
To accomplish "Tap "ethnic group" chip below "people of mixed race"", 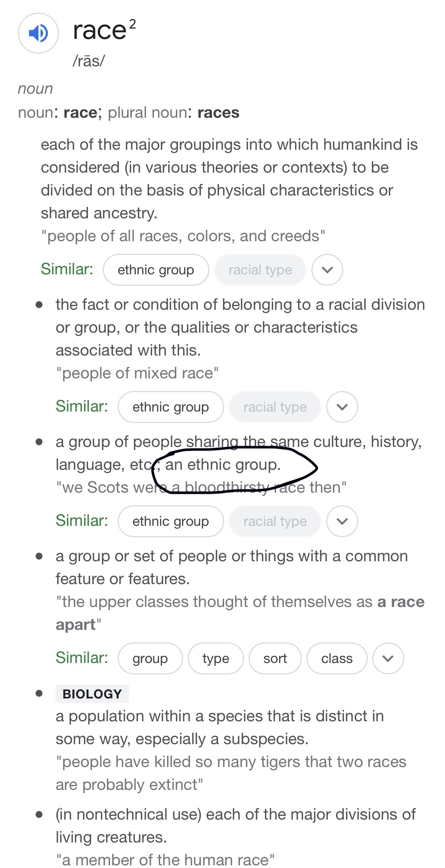I will tap(171, 407).
